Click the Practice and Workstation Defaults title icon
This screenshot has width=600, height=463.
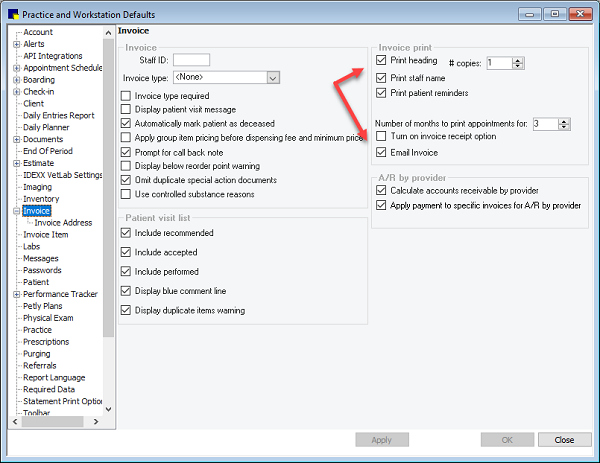click(12, 11)
